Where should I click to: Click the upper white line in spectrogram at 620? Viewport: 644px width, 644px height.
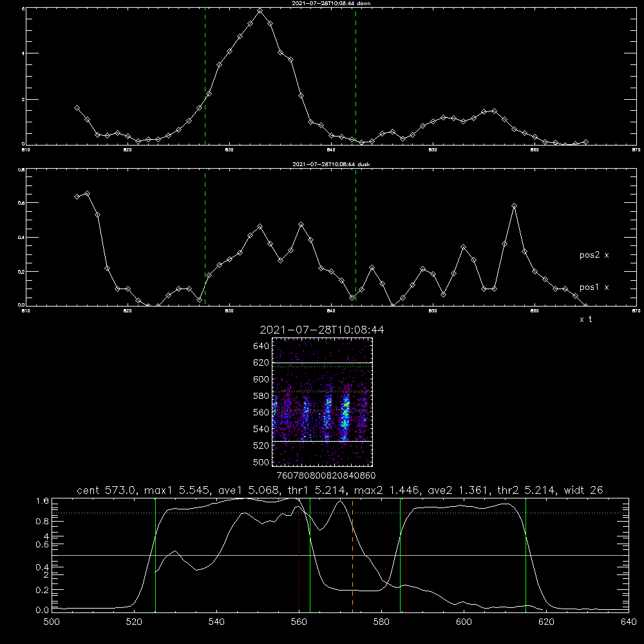tap(322, 363)
